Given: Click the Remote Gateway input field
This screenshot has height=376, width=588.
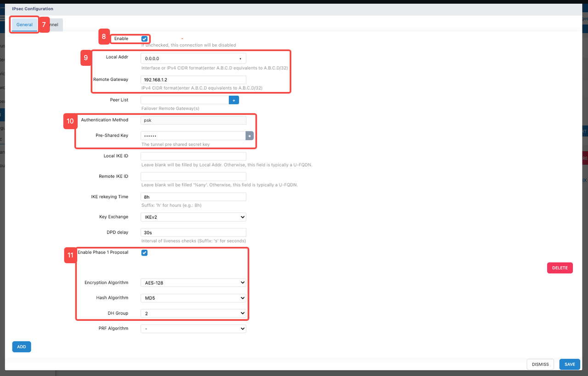Looking at the screenshot, I should [x=193, y=80].
